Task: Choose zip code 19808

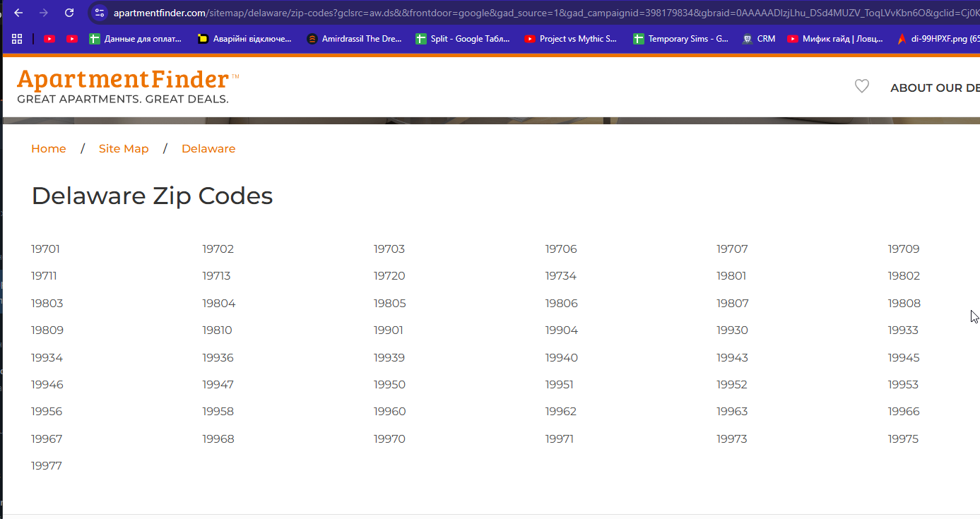Action: [904, 303]
